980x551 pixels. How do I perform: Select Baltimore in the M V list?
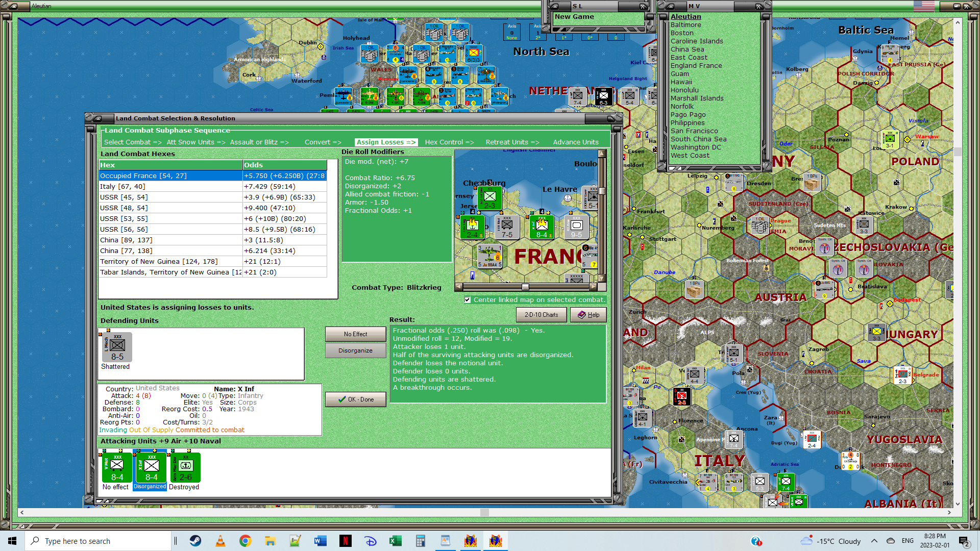pos(685,25)
